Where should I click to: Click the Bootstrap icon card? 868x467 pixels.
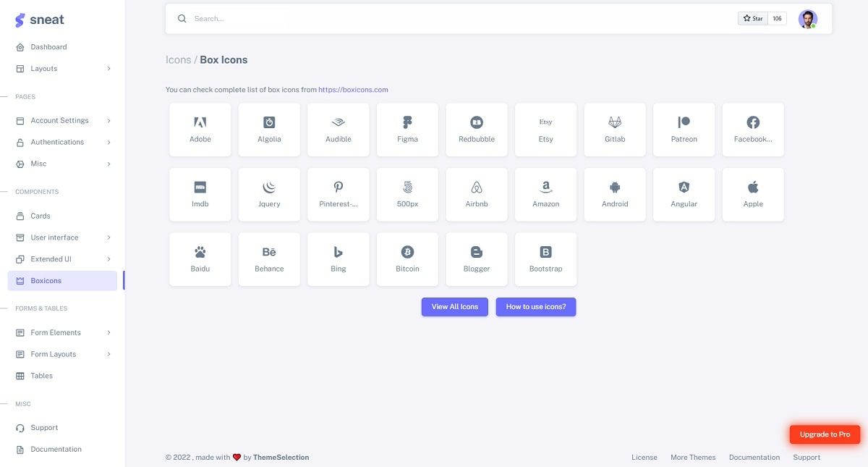[545, 258]
